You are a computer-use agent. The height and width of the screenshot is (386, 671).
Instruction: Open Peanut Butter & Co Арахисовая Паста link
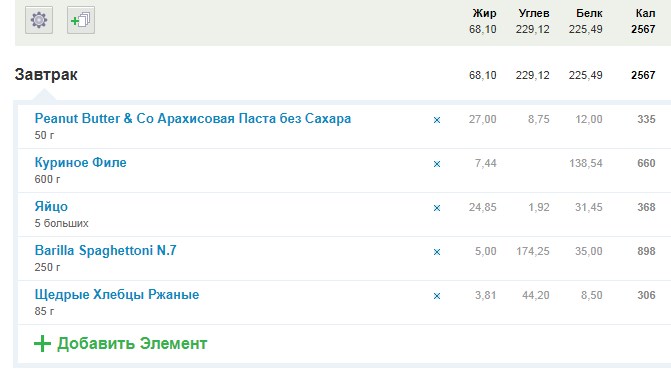coord(193,119)
